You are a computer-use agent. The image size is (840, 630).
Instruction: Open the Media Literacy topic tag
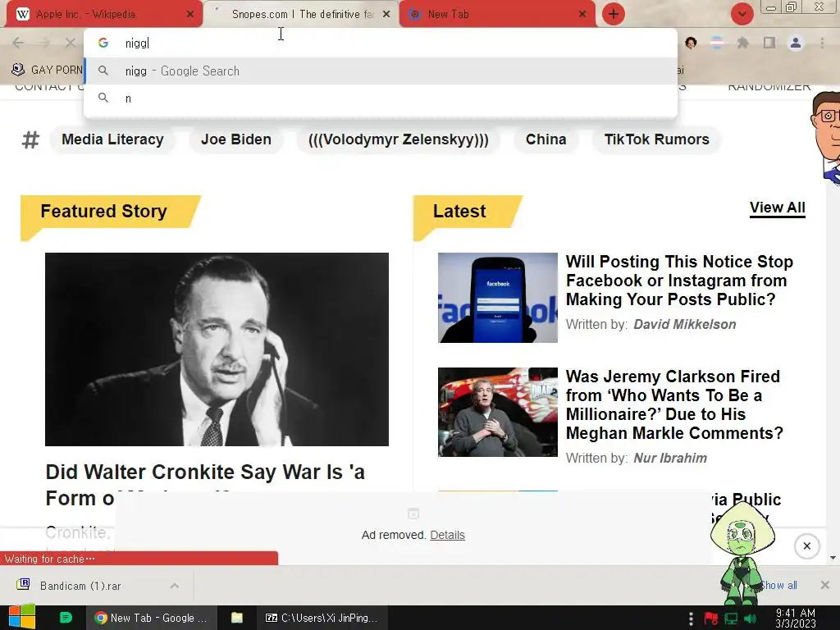tap(112, 139)
